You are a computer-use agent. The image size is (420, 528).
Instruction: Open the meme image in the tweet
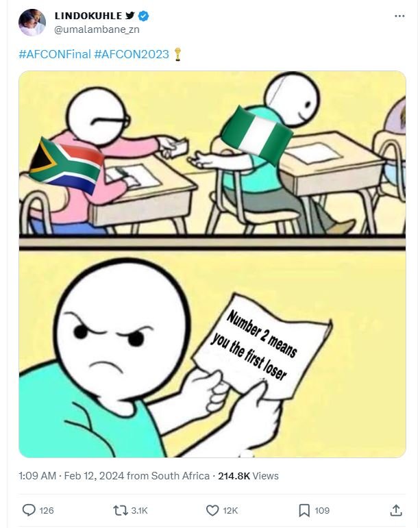[x=212, y=264]
